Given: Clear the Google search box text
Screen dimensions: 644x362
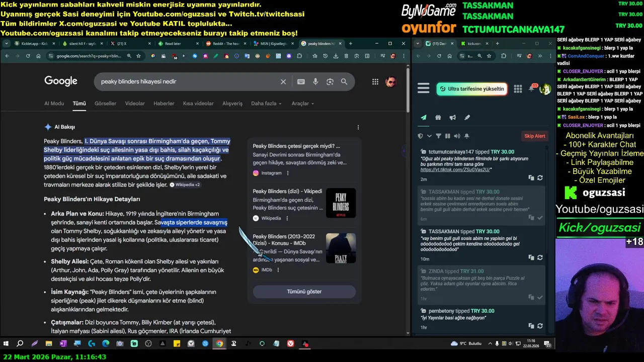Looking at the screenshot, I should coord(283,81).
